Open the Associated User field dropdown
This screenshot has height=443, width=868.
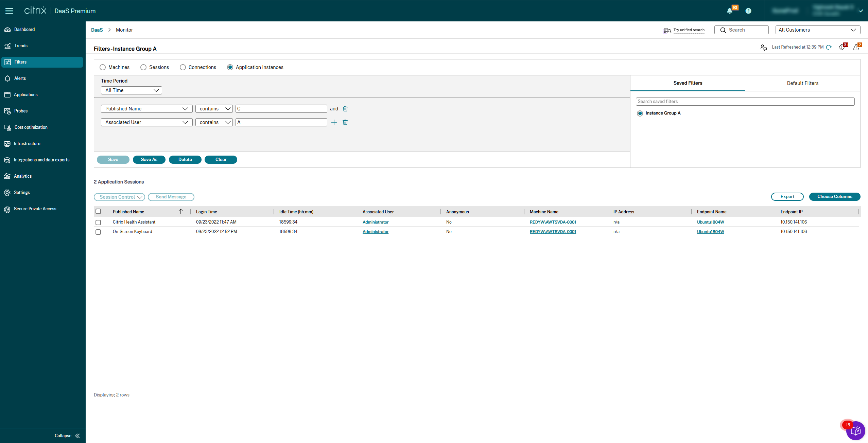[146, 122]
